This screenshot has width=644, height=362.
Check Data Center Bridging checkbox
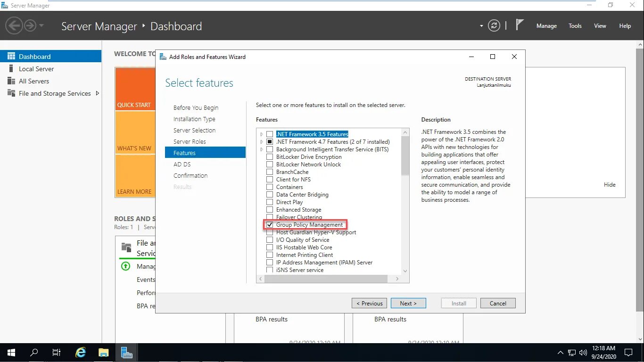coord(270,195)
